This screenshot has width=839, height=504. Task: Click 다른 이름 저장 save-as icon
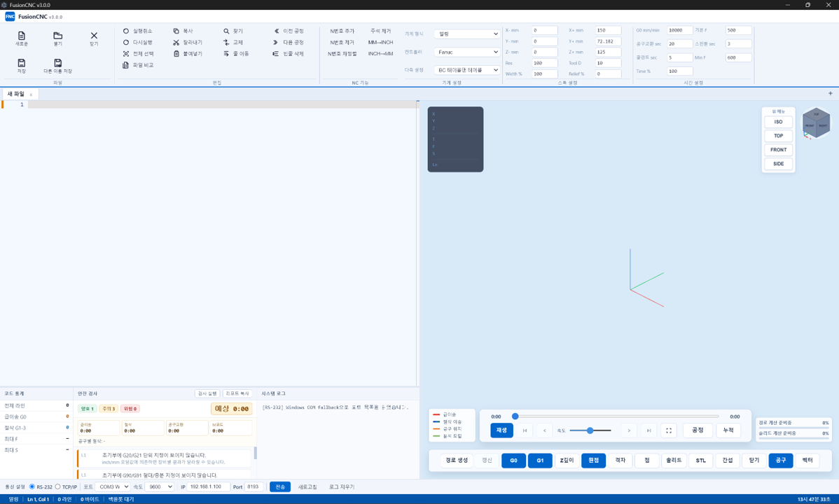(58, 63)
